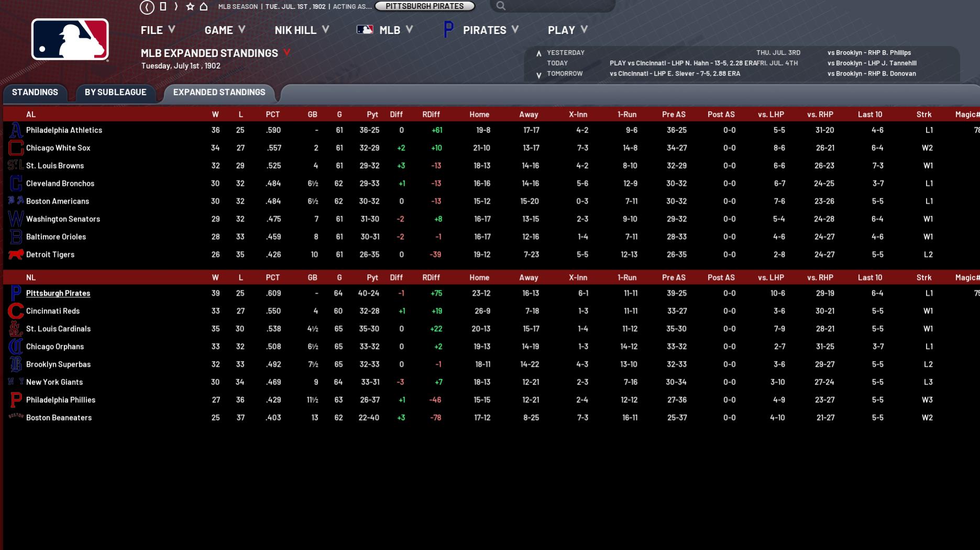Screen dimensions: 980x550
Task: Click the MLB logo in top left
Action: point(70,40)
